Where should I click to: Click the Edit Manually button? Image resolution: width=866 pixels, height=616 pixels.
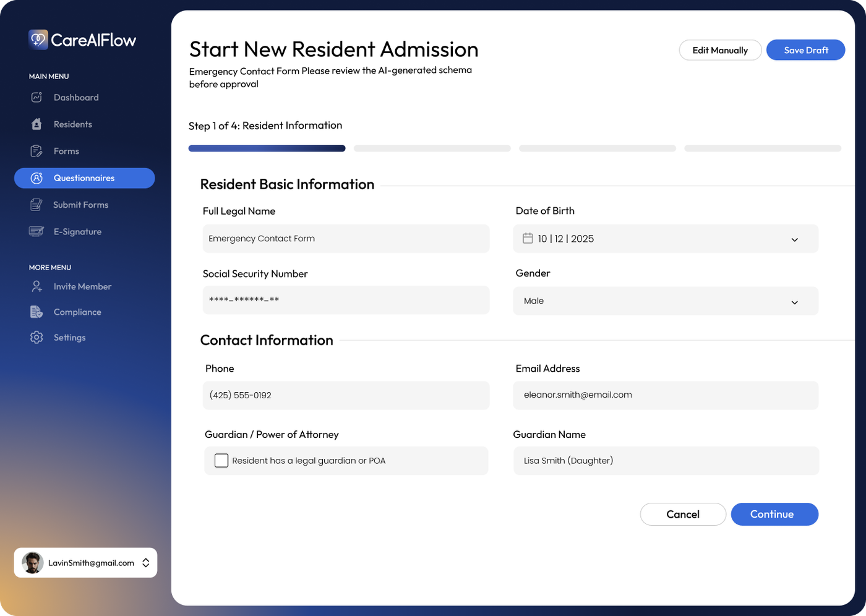pyautogui.click(x=720, y=50)
